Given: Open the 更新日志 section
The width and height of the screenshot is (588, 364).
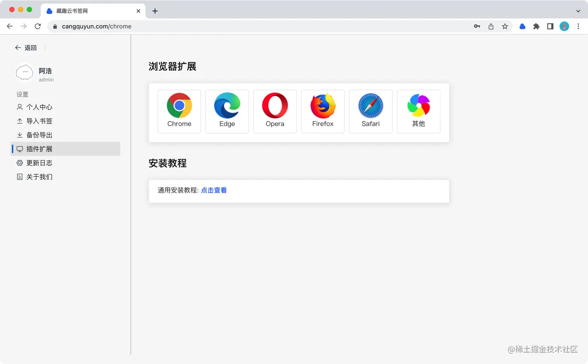Looking at the screenshot, I should (39, 163).
